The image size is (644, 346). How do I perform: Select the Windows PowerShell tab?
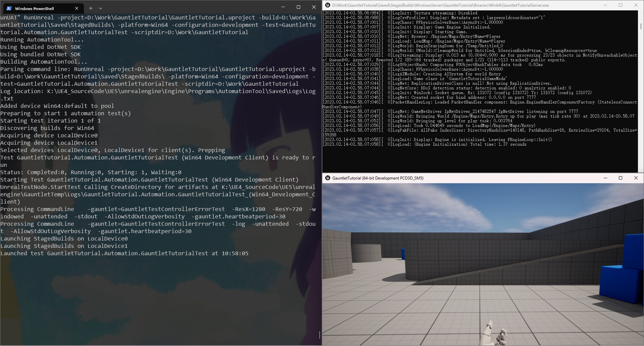tap(37, 8)
